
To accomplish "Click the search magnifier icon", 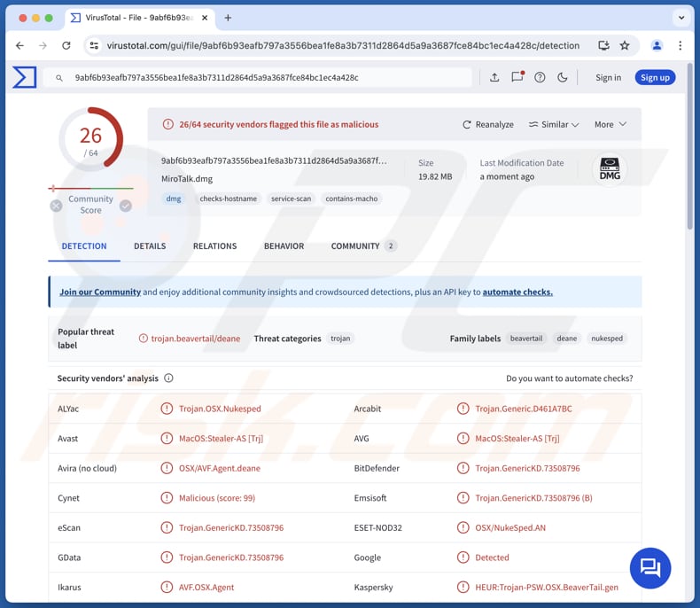I will [59, 78].
